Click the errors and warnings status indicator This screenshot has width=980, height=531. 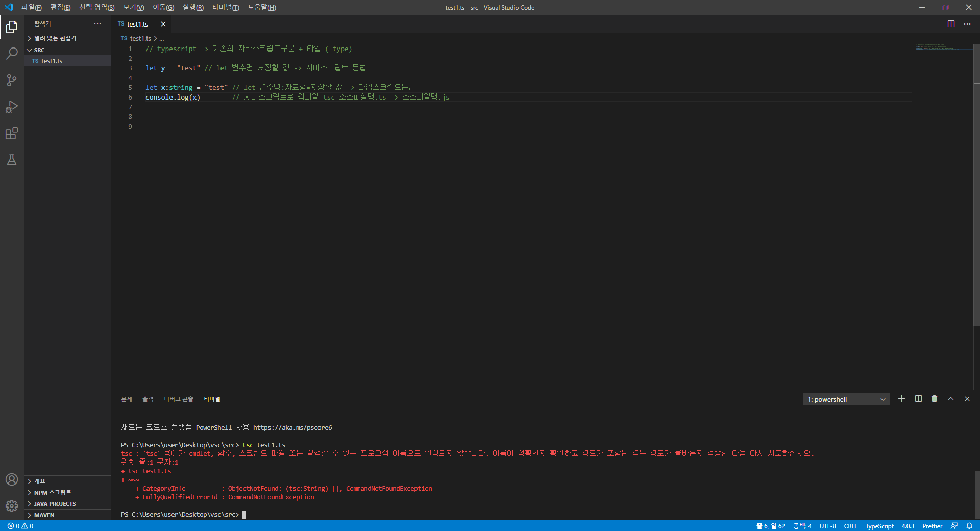tap(20, 526)
